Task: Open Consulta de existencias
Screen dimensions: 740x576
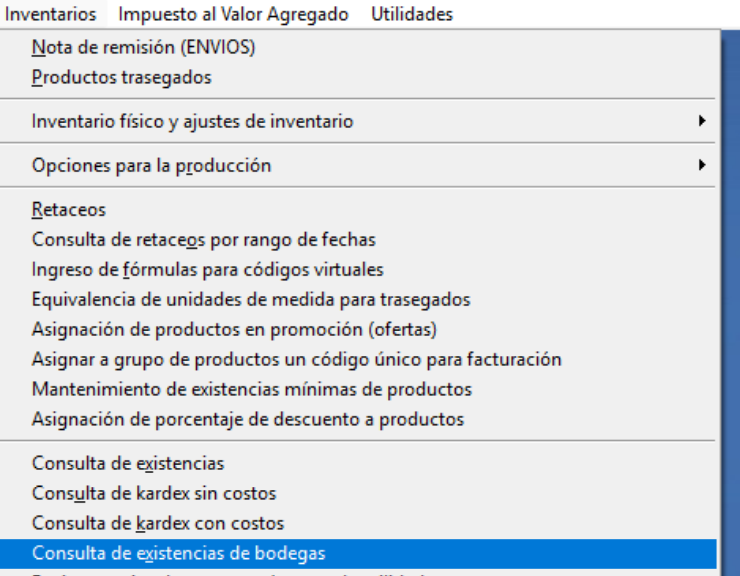Action: pyautogui.click(x=128, y=464)
